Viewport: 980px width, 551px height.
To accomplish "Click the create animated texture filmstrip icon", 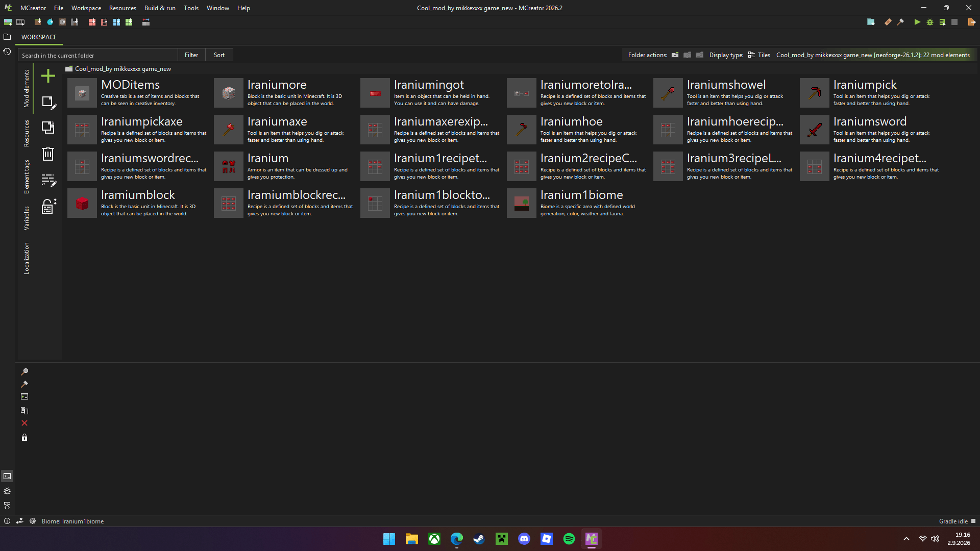I will coord(20,22).
